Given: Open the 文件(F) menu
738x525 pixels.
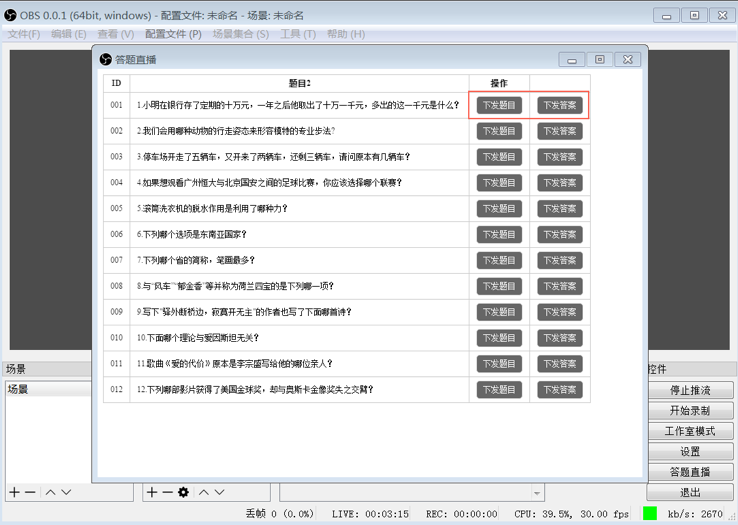Looking at the screenshot, I should (24, 34).
